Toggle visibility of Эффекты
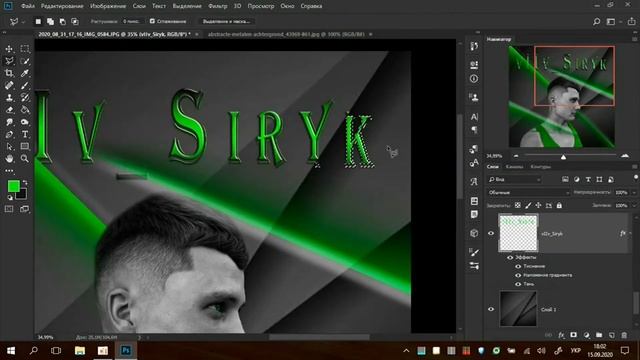Viewport: 640px width, 360px height. pos(510,258)
